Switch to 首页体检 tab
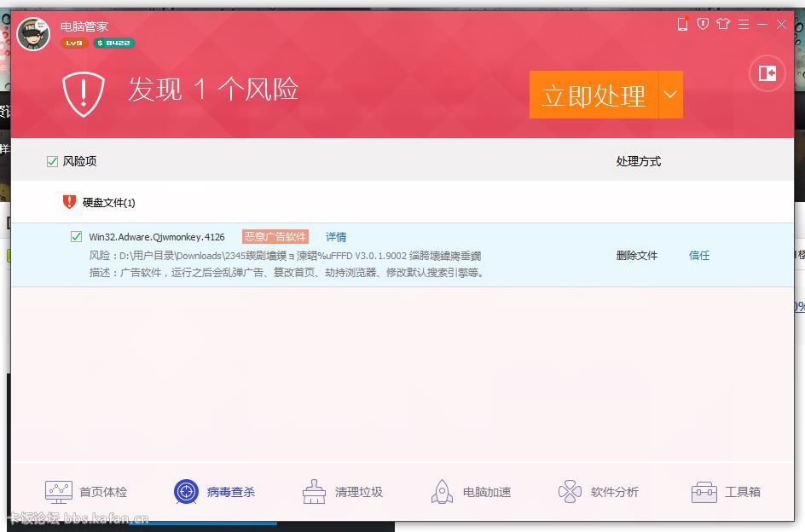This screenshot has width=805, height=532. (x=86, y=492)
